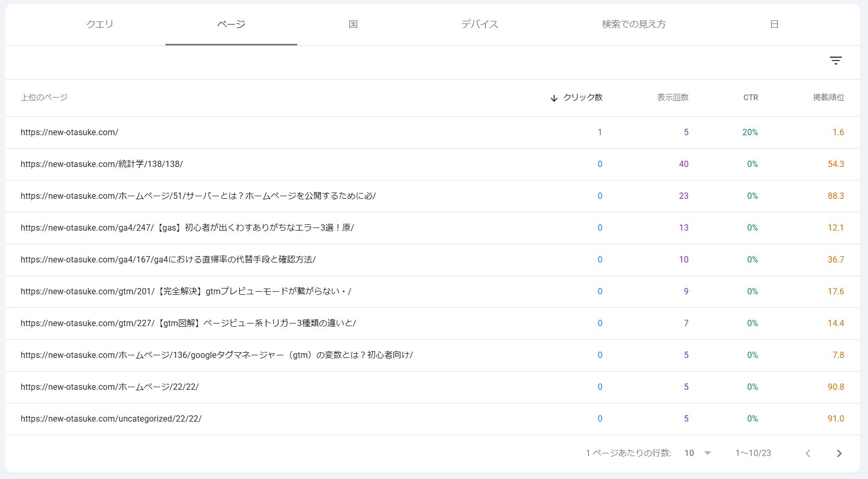Sort by 掲載順位 column header
868x479 pixels.
point(828,98)
